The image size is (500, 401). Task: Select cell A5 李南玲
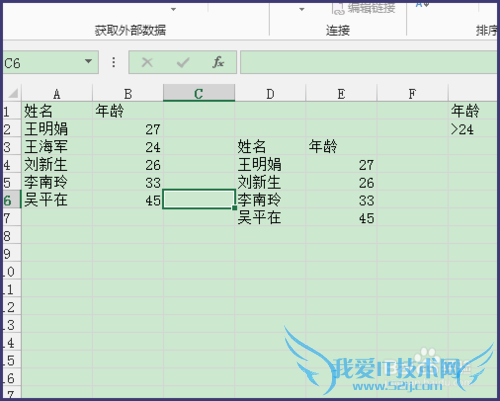pyautogui.click(x=57, y=182)
